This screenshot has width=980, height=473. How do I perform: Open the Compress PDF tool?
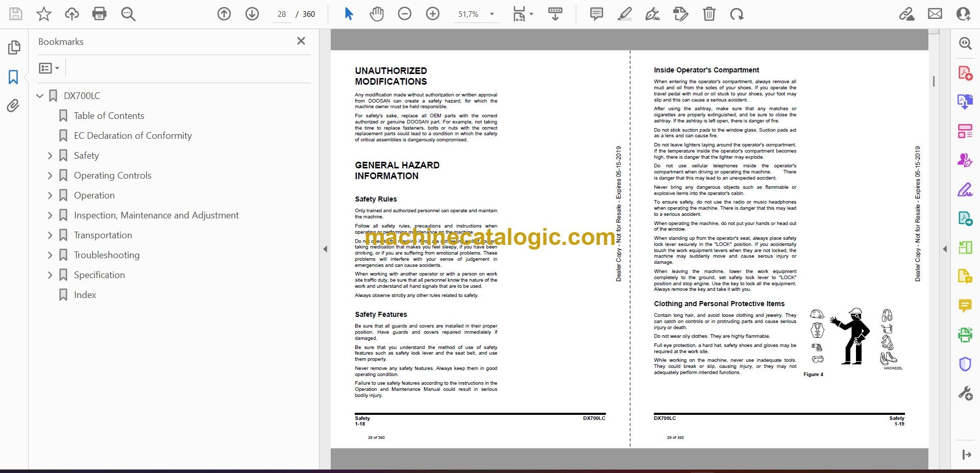pos(965,247)
